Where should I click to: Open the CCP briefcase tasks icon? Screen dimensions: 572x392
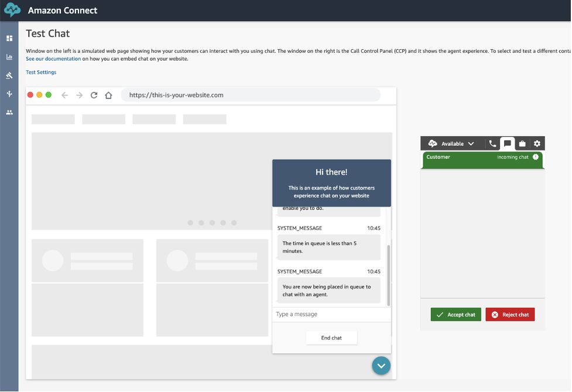click(x=522, y=144)
